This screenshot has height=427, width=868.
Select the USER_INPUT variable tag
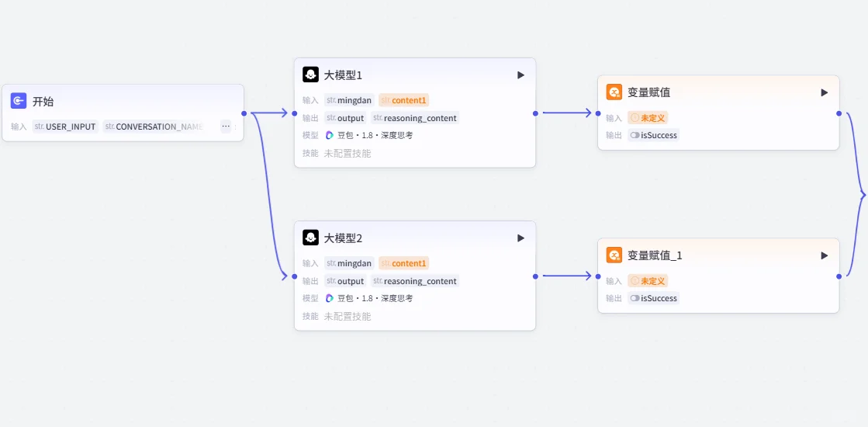click(x=65, y=127)
